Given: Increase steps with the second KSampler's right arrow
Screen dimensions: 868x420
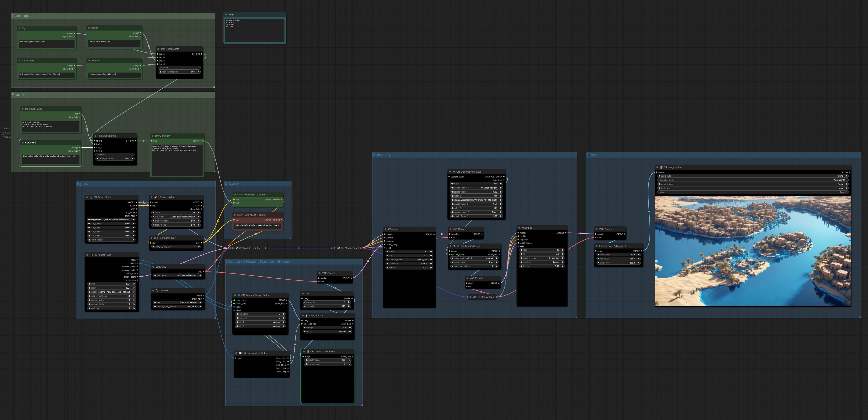Looking at the screenshot, I should (x=563, y=250).
